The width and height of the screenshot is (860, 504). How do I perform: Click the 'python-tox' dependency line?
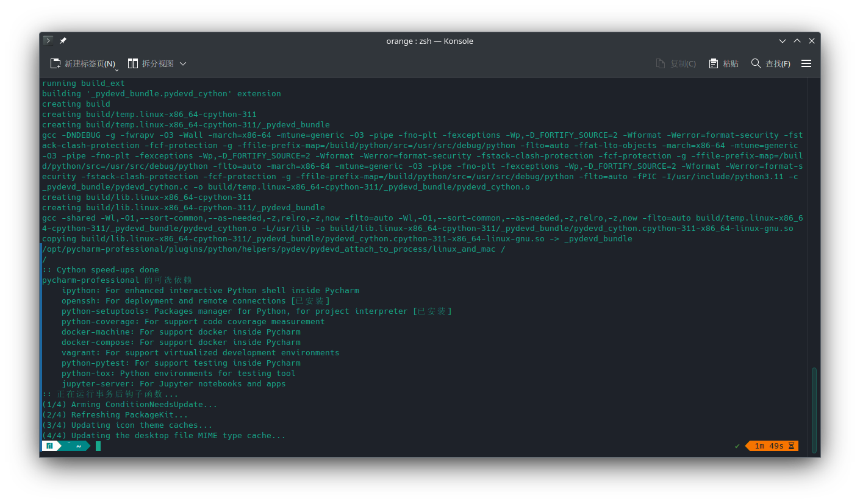[179, 374]
